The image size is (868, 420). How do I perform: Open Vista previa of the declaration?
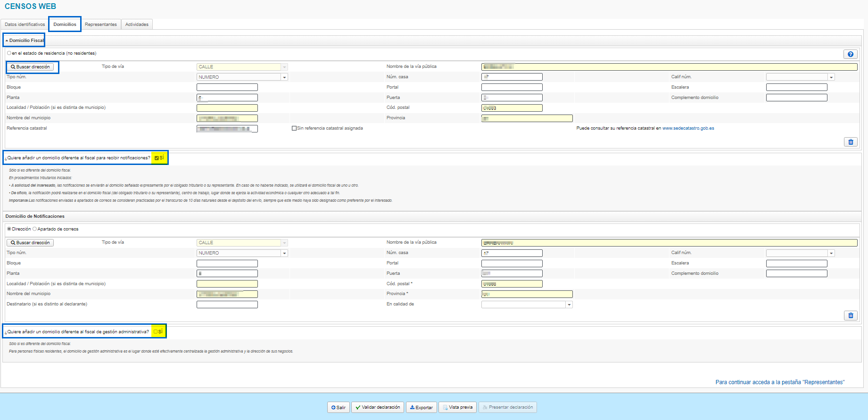[x=457, y=407]
